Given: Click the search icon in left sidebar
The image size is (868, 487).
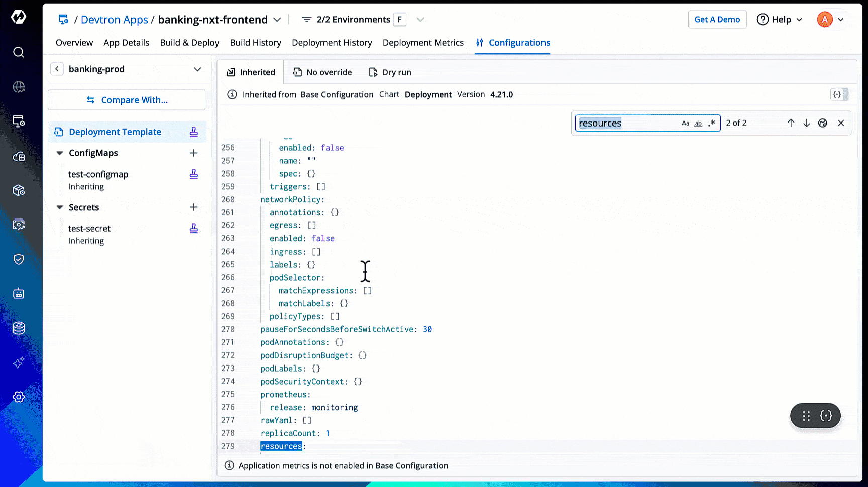Looking at the screenshot, I should coord(19,52).
